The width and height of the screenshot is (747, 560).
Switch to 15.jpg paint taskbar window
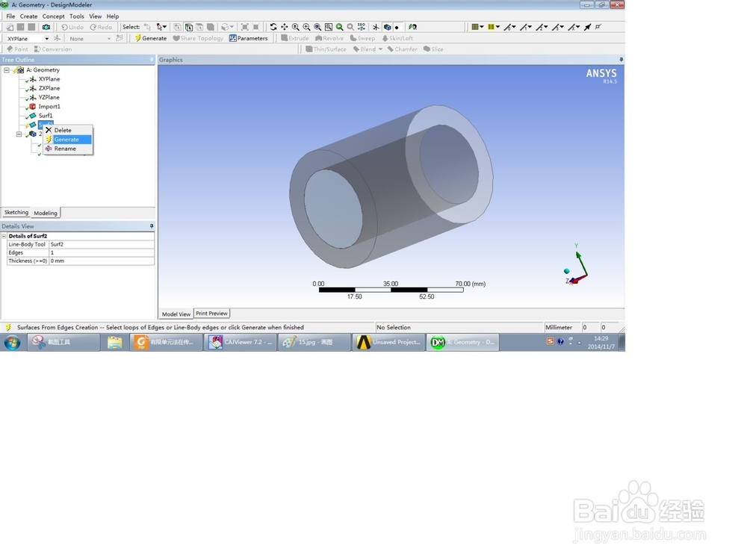314,342
